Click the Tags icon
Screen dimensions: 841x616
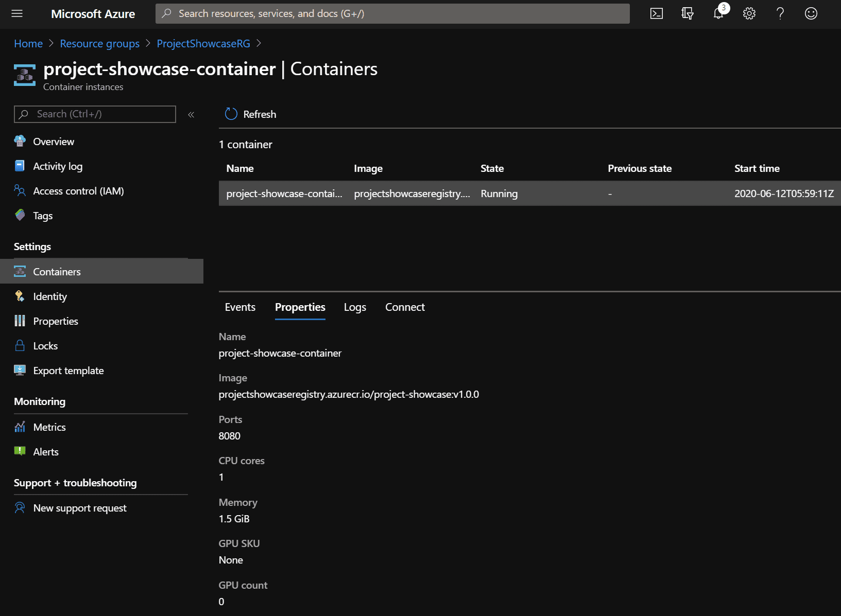point(20,215)
